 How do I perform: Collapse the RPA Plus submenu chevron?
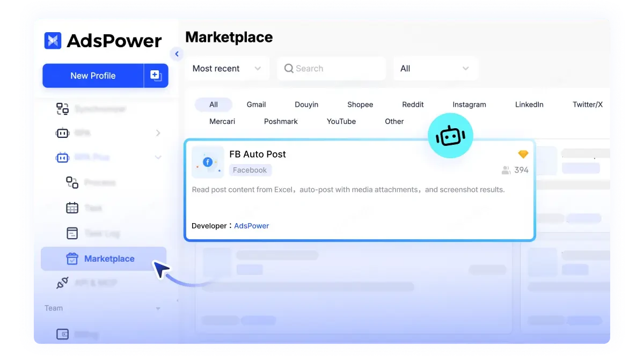(x=158, y=158)
